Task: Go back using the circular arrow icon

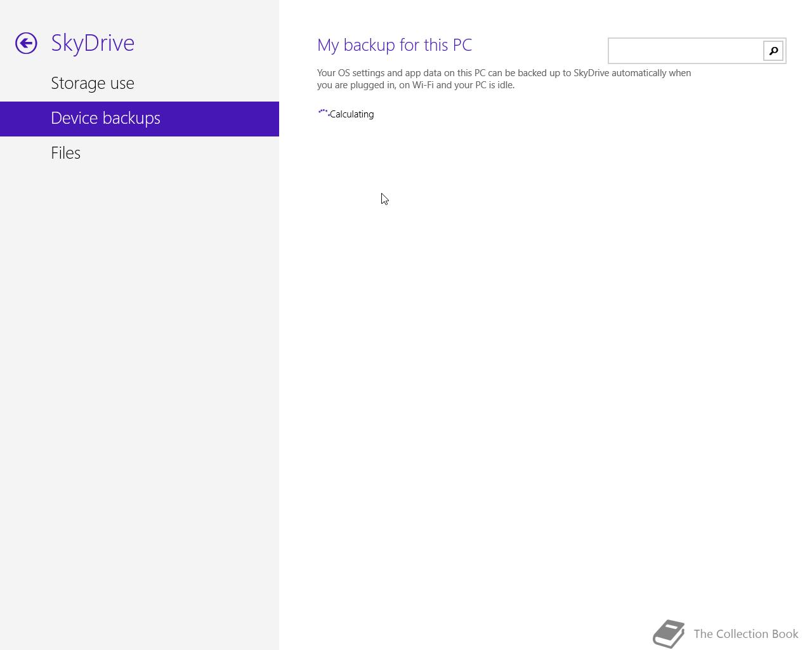Action: tap(26, 43)
